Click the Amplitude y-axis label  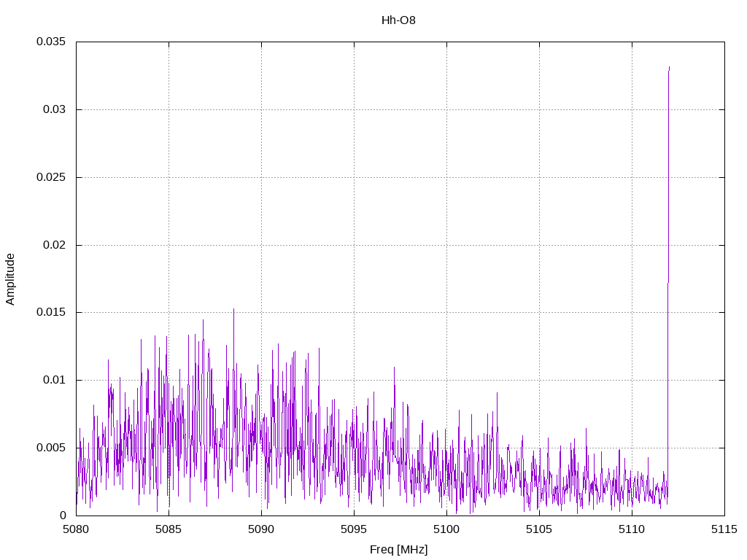tap(10, 279)
